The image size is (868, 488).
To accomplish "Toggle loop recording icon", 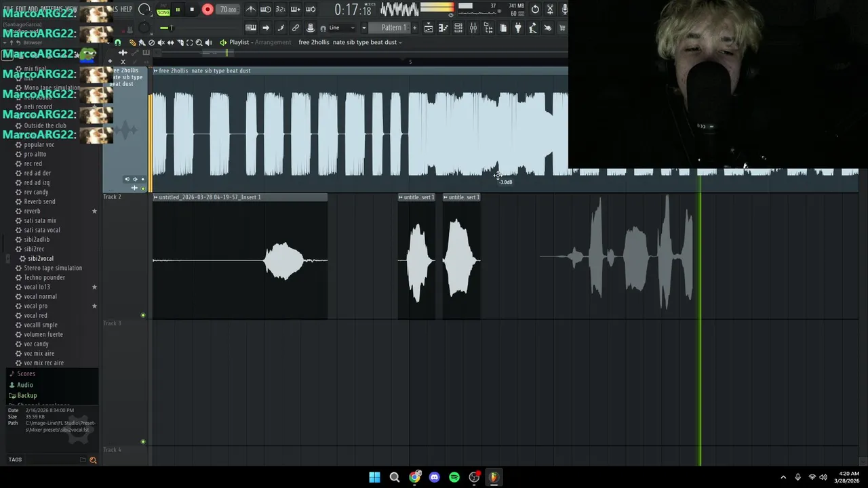I will (x=310, y=9).
